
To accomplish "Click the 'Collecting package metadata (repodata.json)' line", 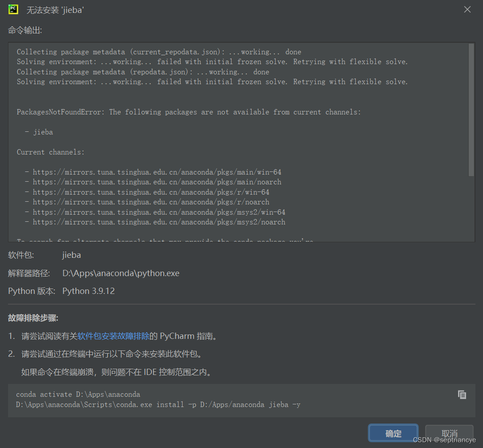I will point(143,72).
